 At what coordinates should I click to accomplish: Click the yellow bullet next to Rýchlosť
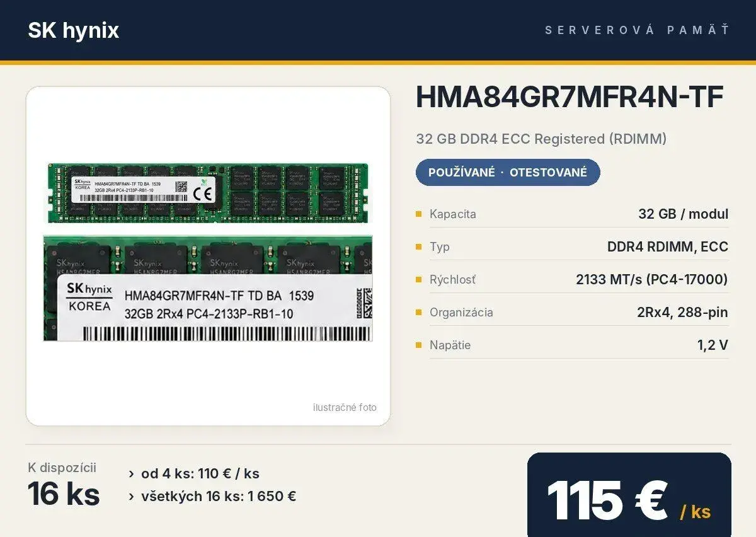[418, 279]
